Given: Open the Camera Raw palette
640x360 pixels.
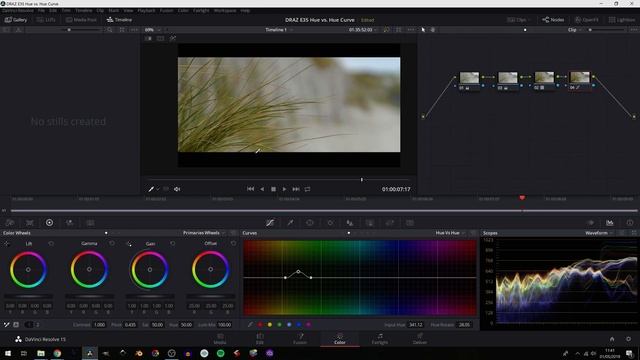Looking at the screenshot, I should coord(10,222).
